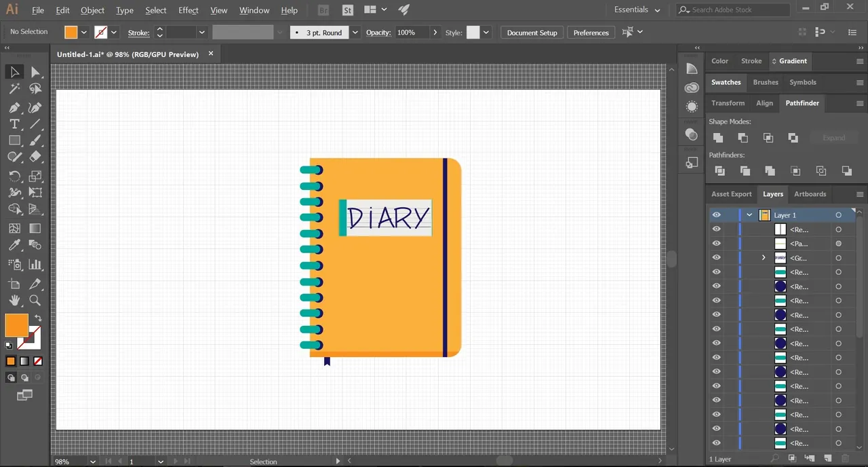Toggle visibility of the <Gr... group sublayer

[x=716, y=258]
